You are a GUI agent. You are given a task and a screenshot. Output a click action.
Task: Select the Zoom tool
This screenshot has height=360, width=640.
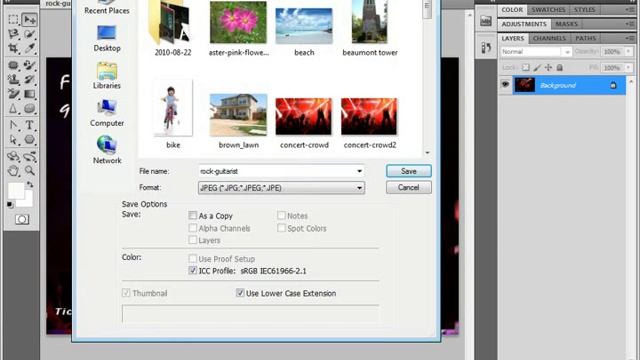tap(29, 171)
